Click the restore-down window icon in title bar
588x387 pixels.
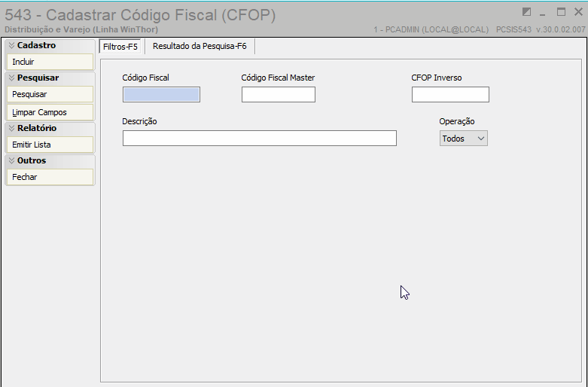pos(526,12)
